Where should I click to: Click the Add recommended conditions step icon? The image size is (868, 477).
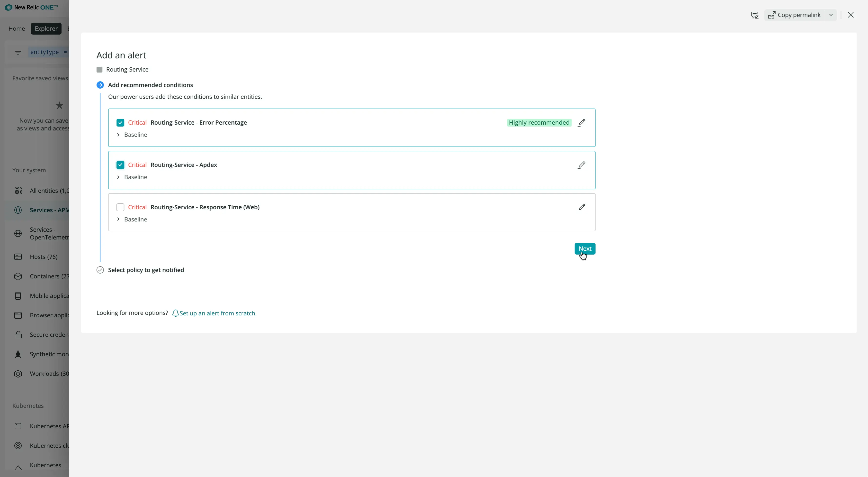click(x=100, y=85)
